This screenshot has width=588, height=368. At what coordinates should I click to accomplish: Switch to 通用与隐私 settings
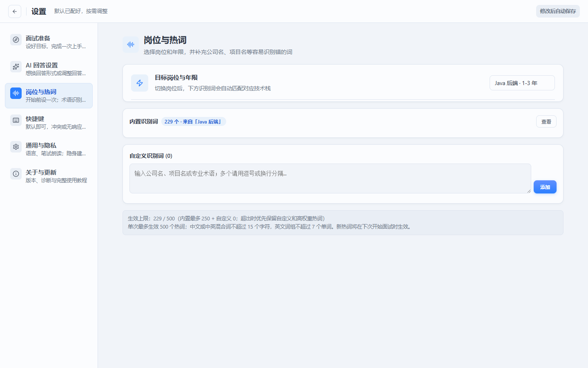tap(49, 149)
